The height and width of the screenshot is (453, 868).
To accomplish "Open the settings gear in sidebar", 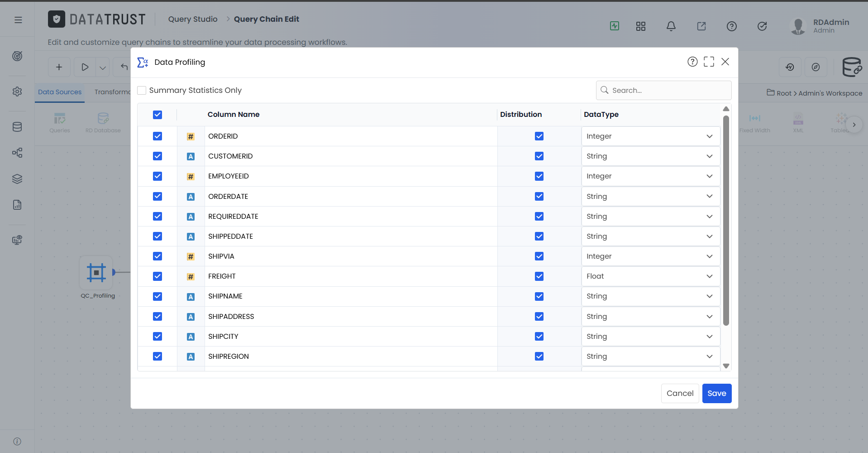I will coord(17,92).
